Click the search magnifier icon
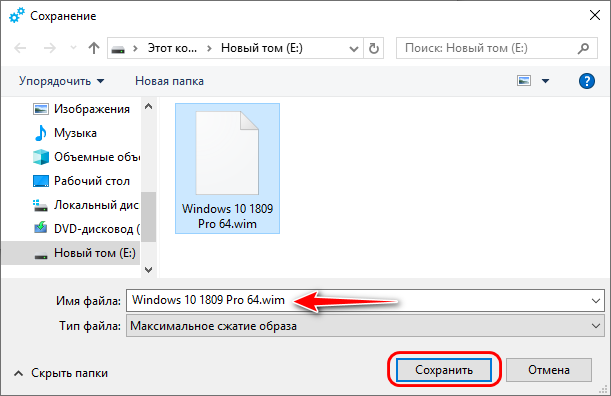Image resolution: width=611 pixels, height=396 pixels. coord(583,48)
